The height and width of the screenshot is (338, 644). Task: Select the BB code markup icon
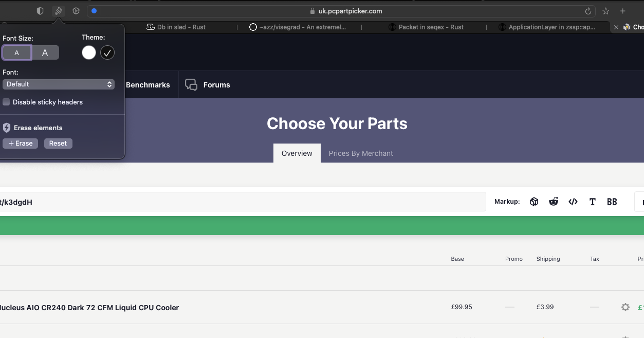point(612,202)
